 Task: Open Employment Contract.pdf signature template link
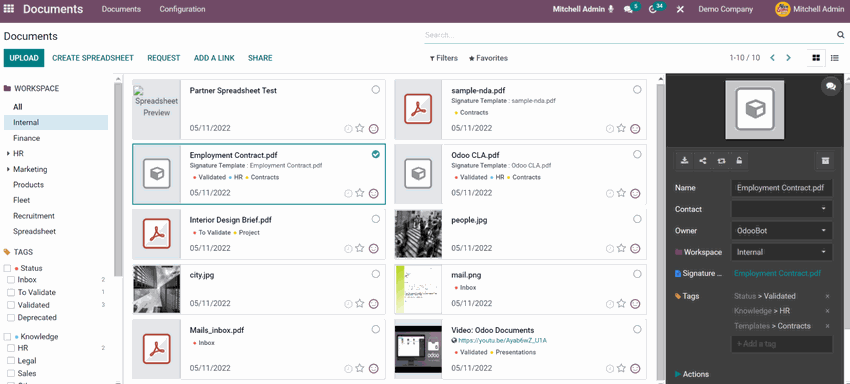[777, 273]
